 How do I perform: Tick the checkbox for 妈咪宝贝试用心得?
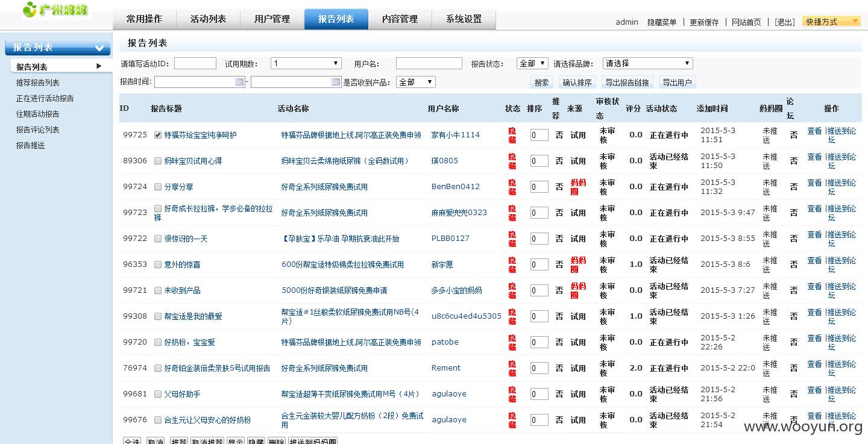point(158,161)
